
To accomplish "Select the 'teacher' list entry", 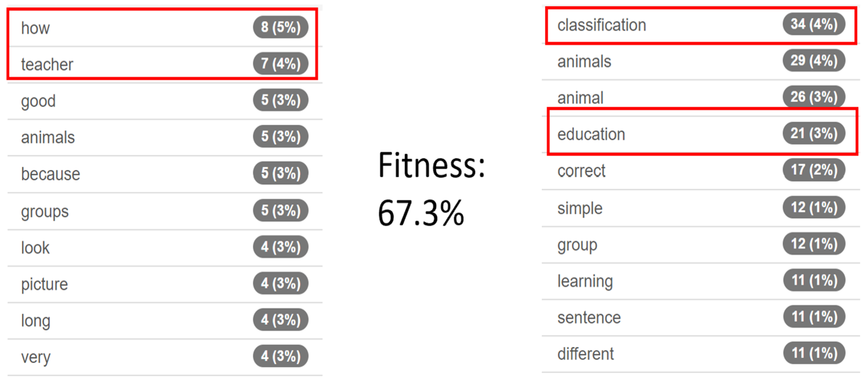I will 47,64.
